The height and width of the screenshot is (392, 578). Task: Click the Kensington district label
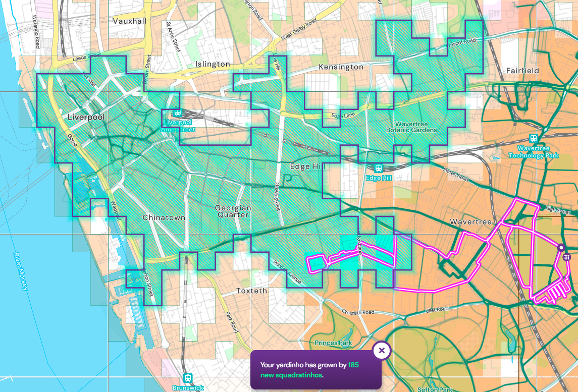(x=341, y=67)
